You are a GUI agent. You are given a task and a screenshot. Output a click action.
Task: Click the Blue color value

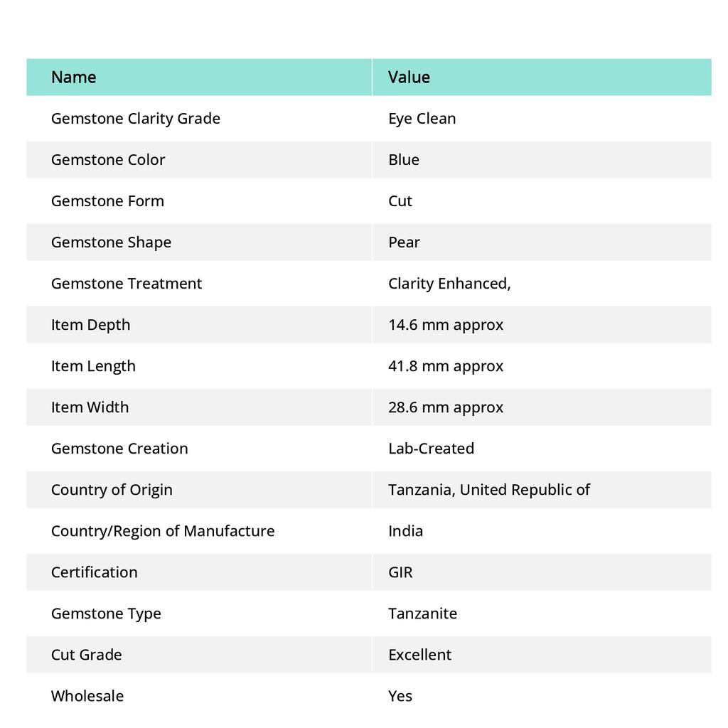(404, 159)
